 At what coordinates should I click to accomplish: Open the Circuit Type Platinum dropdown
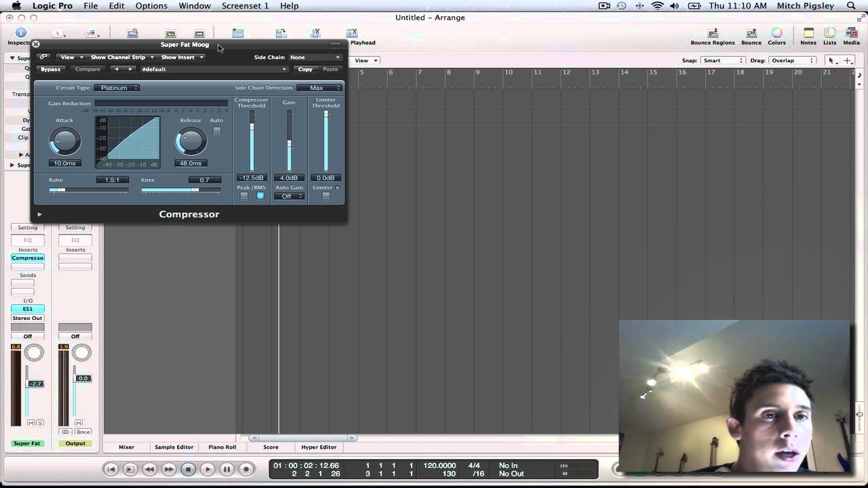tap(117, 87)
